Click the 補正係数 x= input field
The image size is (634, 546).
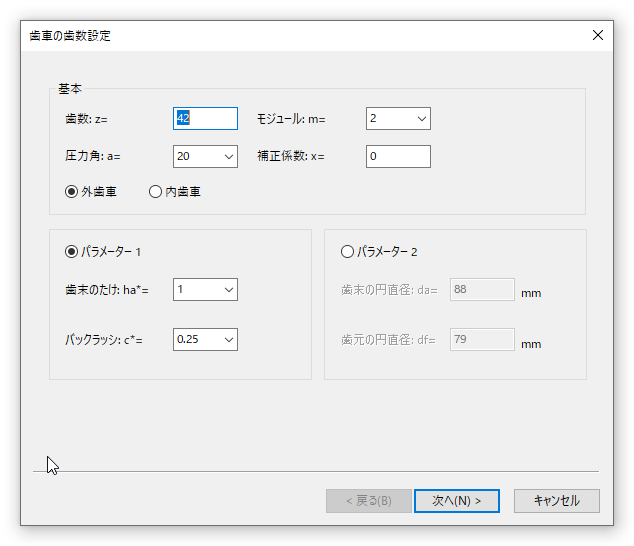[398, 157]
